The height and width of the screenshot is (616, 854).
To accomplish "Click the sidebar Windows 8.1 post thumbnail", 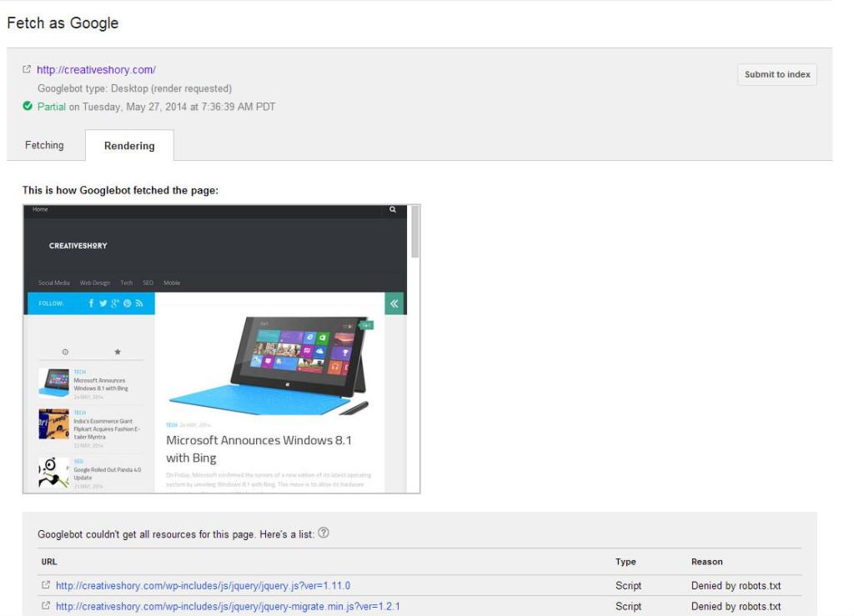I will pos(54,383).
